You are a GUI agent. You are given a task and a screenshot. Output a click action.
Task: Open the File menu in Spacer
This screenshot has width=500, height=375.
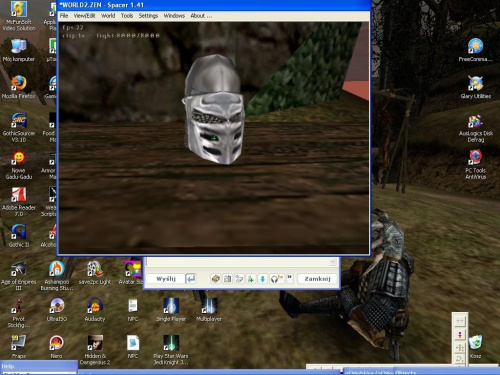(64, 16)
